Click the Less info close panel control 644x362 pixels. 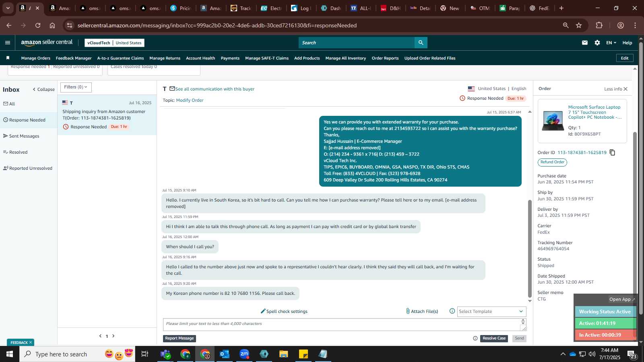click(x=615, y=89)
